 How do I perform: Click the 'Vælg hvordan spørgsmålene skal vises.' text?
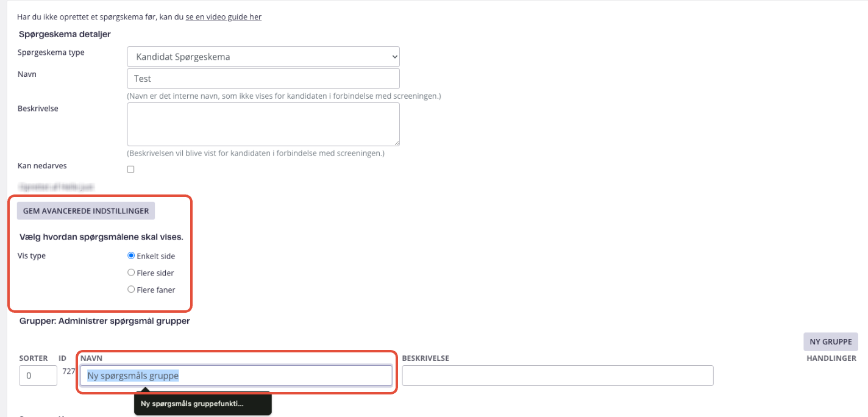(101, 237)
